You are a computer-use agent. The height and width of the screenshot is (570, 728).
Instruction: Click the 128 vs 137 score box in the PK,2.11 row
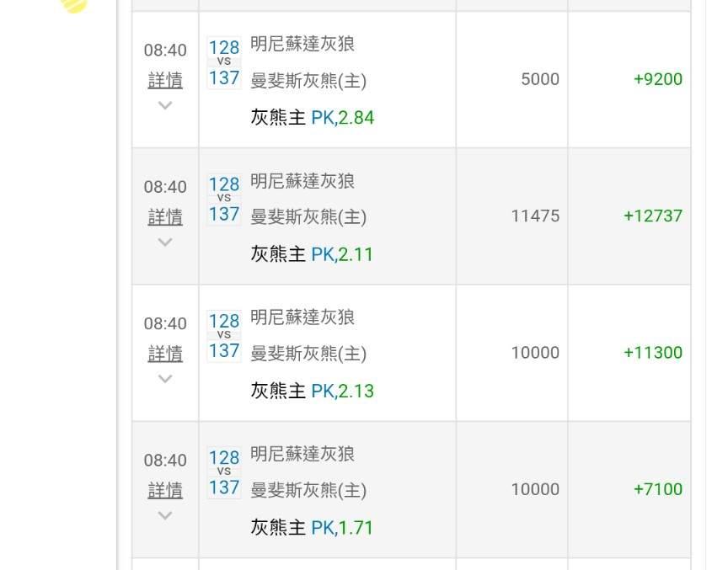point(224,200)
